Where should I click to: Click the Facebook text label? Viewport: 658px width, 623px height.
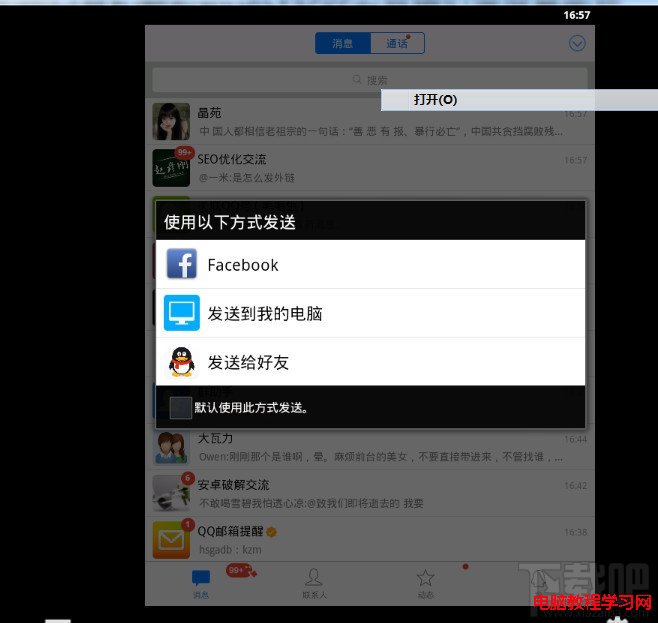pos(243,265)
